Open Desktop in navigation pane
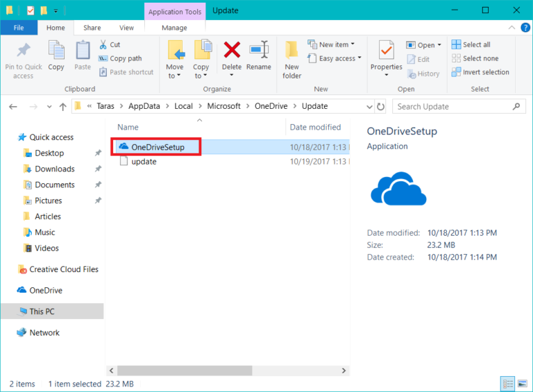The image size is (533, 392). click(49, 153)
